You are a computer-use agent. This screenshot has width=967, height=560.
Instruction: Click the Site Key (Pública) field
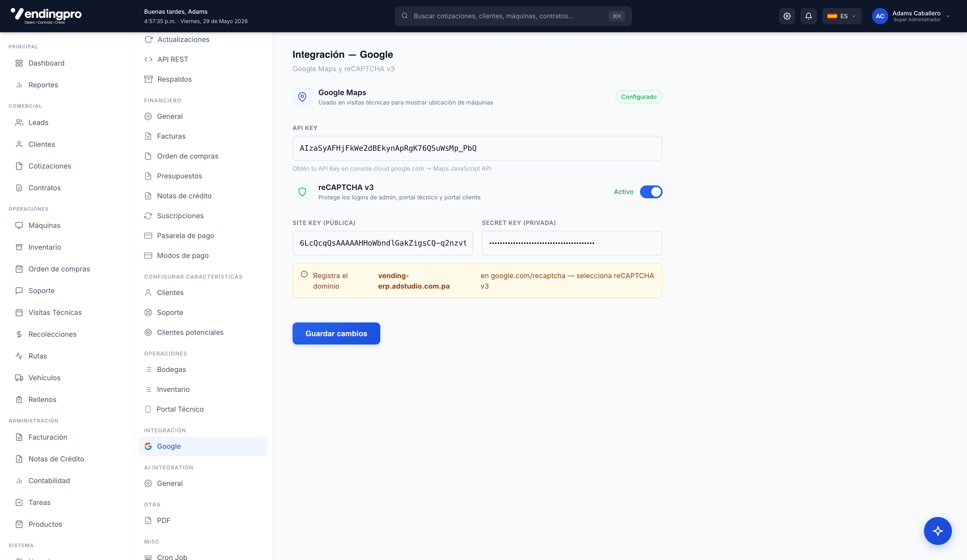pos(383,243)
